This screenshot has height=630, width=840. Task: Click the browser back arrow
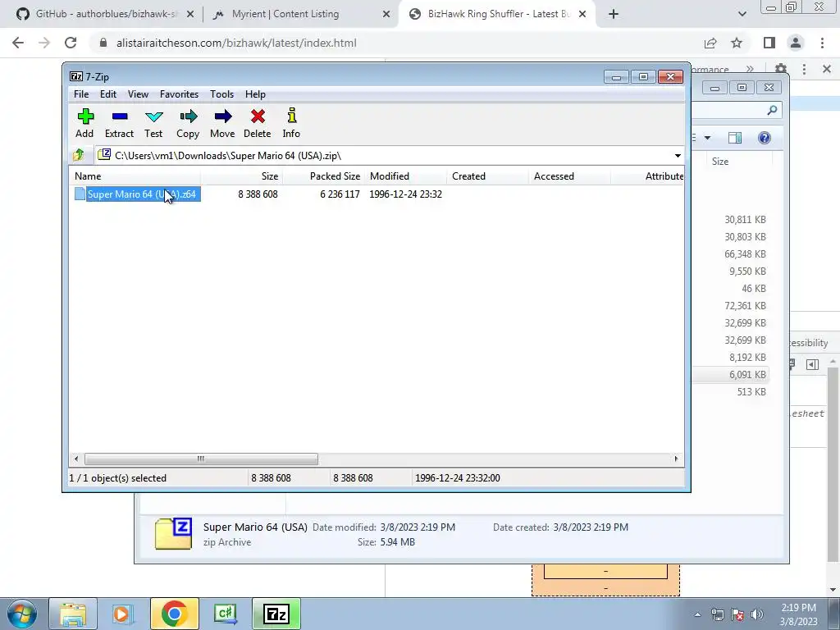[x=18, y=43]
